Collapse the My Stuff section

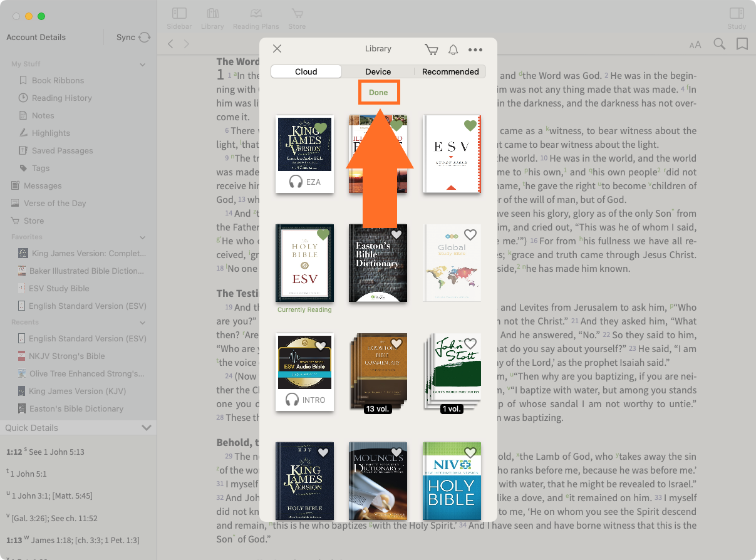(x=143, y=64)
